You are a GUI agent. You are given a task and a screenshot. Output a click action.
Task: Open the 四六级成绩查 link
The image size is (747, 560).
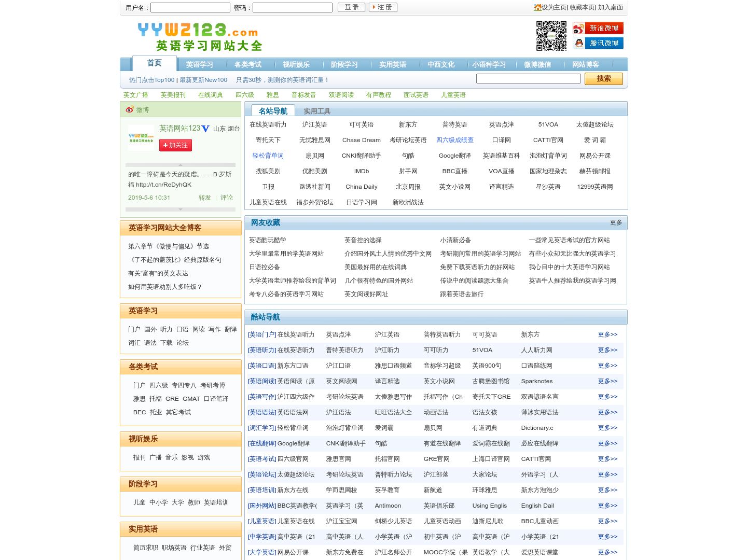(455, 140)
